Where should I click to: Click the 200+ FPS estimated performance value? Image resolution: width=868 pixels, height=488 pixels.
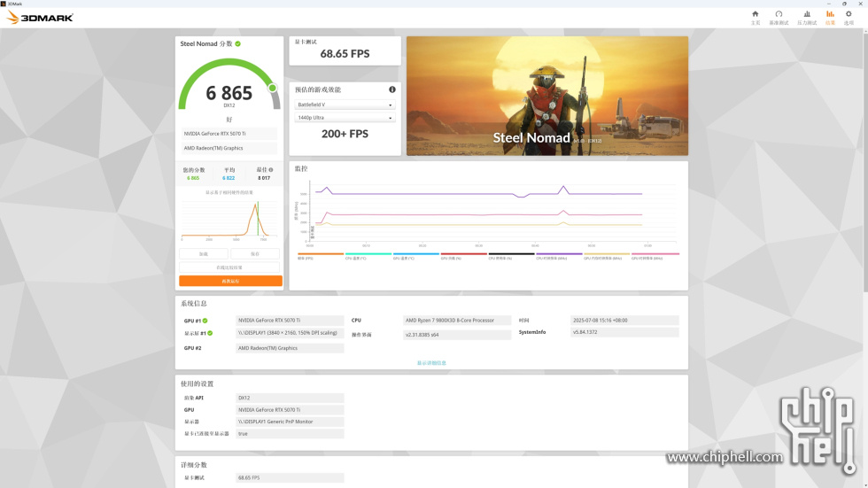tap(345, 134)
